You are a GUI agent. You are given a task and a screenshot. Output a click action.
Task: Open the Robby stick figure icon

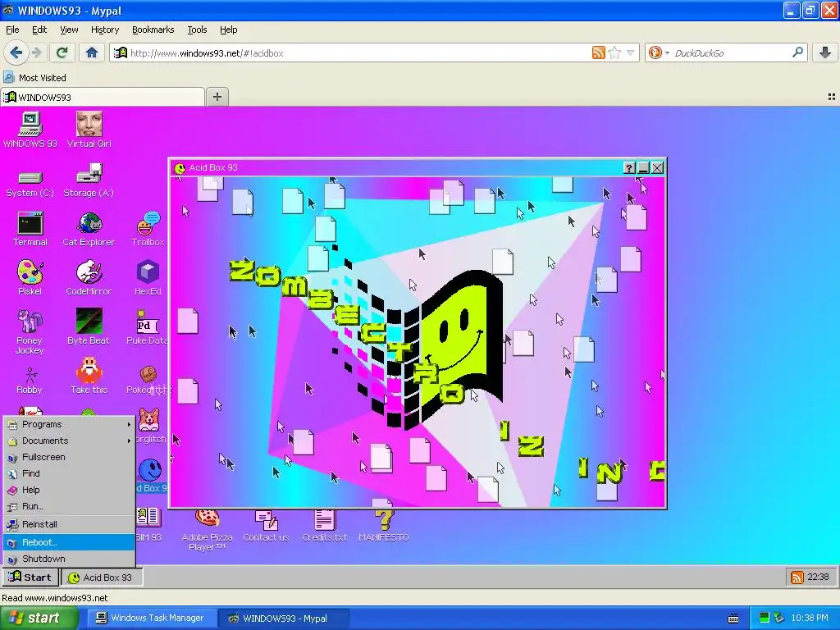[x=30, y=380]
